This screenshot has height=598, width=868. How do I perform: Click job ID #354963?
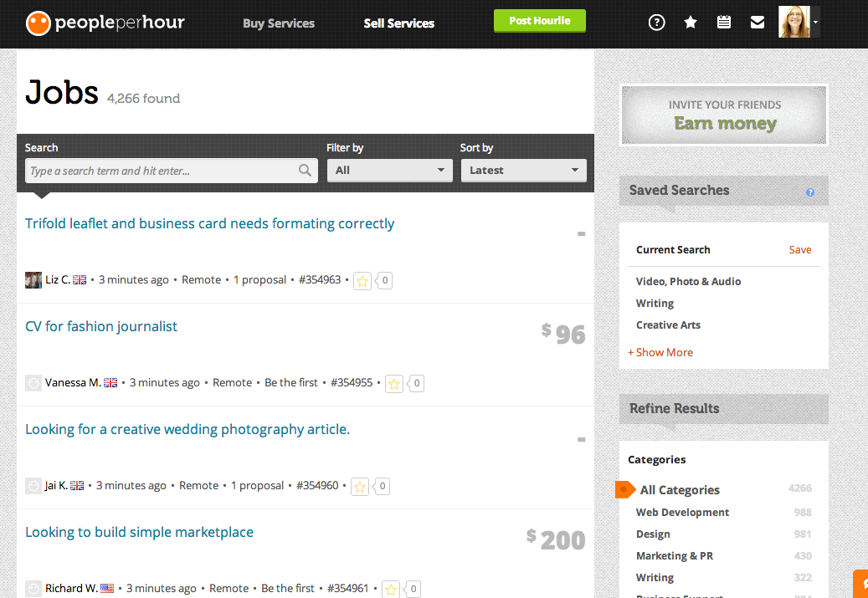coord(320,280)
